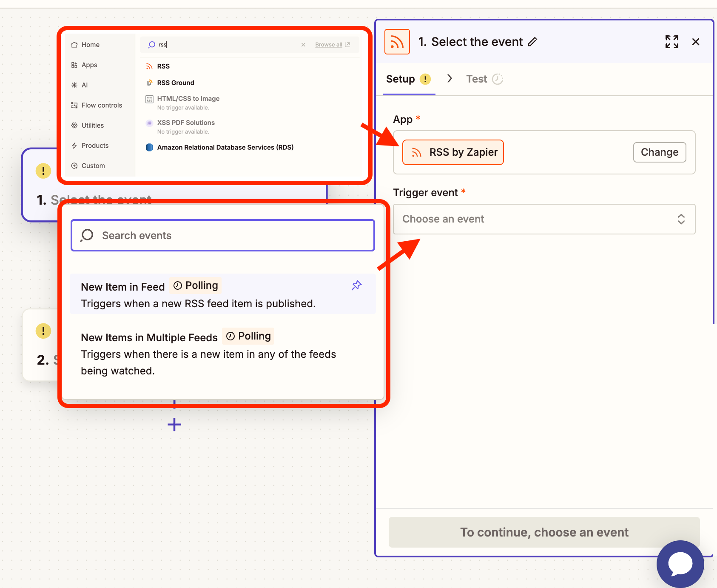The image size is (717, 588).
Task: Select Amazon Relational Database Services (RDS)
Action: (x=225, y=147)
